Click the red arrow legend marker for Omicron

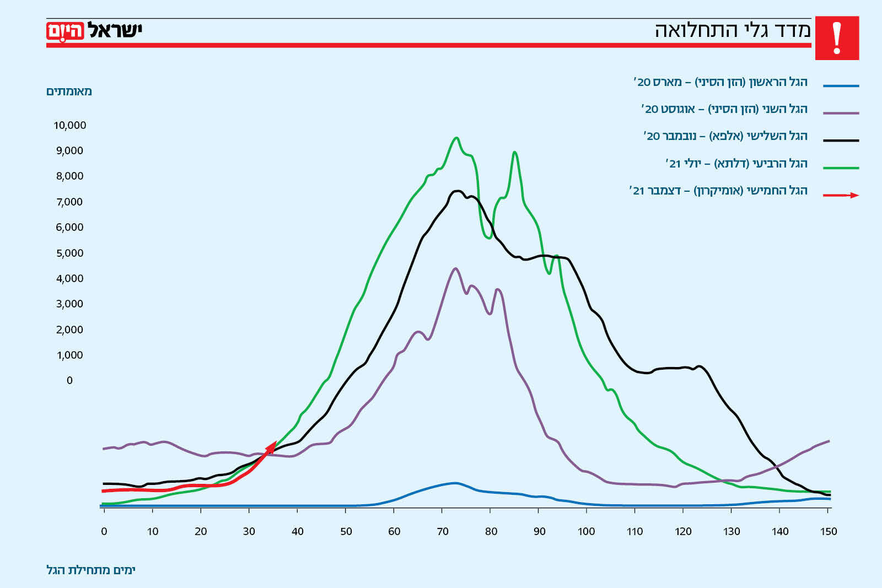pyautogui.click(x=841, y=195)
